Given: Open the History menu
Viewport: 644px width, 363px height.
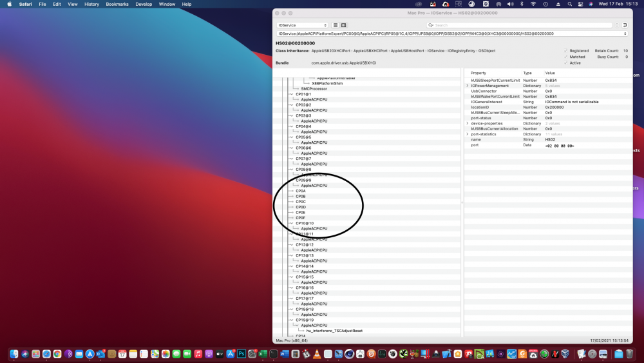Looking at the screenshot, I should [x=91, y=4].
